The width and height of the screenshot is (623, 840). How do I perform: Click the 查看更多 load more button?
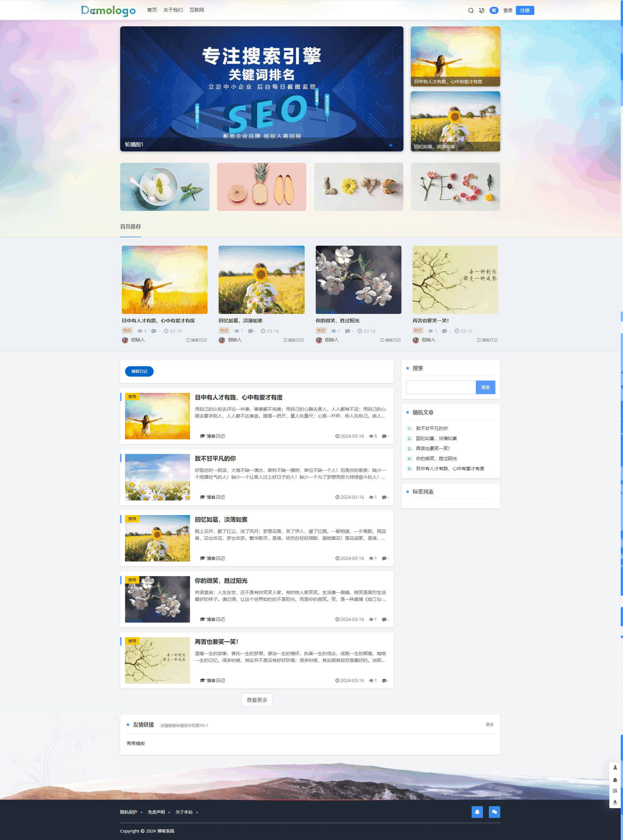tap(257, 700)
